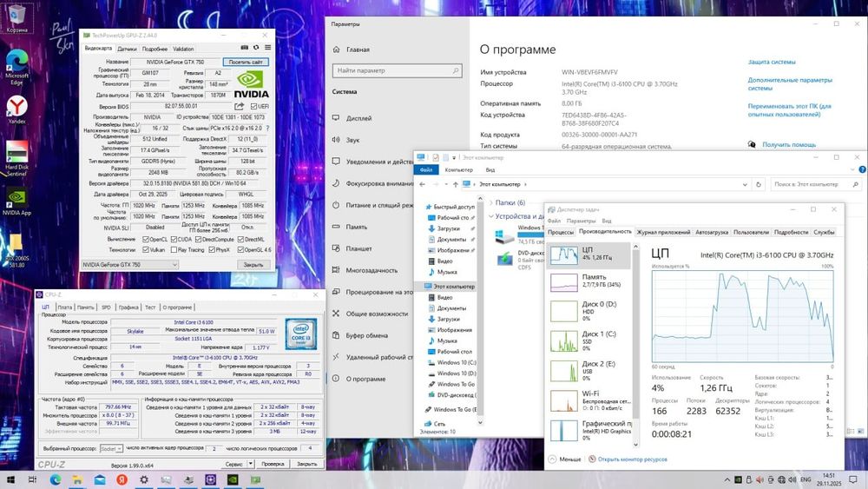This screenshot has height=489, width=868.
Task: Switch to Процессы tab in Task Manager
Action: point(560,232)
